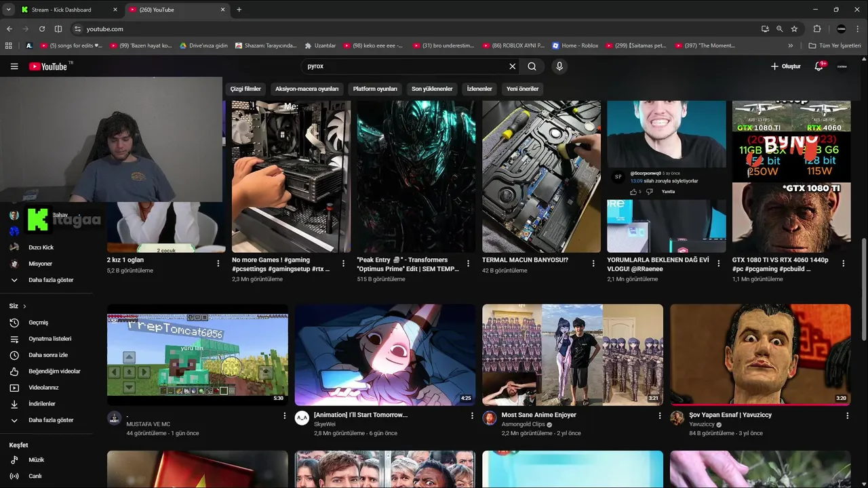Viewport: 868px width, 488px height.
Task: Open options for Şov Yapan Esnaf video
Action: point(847,415)
